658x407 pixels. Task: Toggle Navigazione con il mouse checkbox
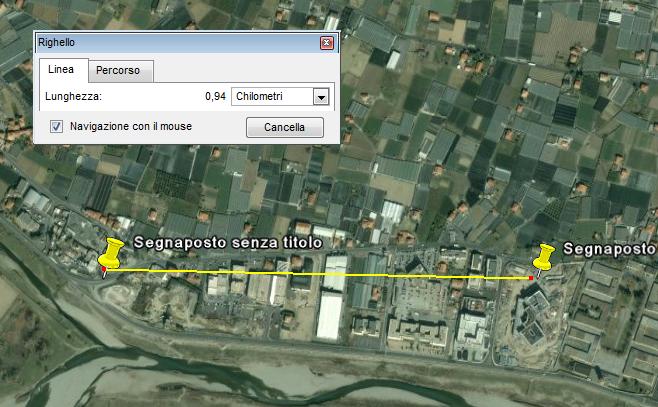[57, 127]
